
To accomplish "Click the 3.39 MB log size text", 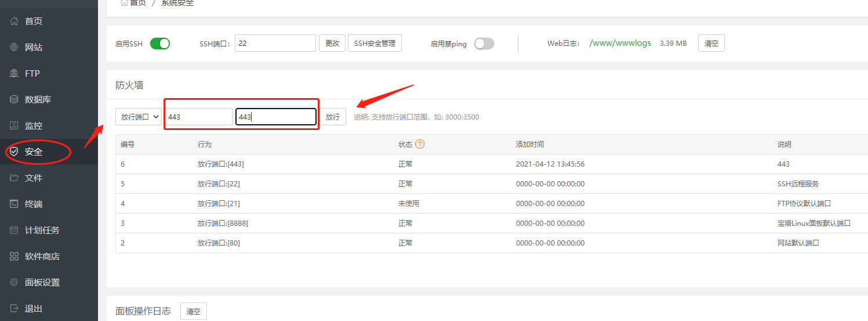I will (x=673, y=43).
